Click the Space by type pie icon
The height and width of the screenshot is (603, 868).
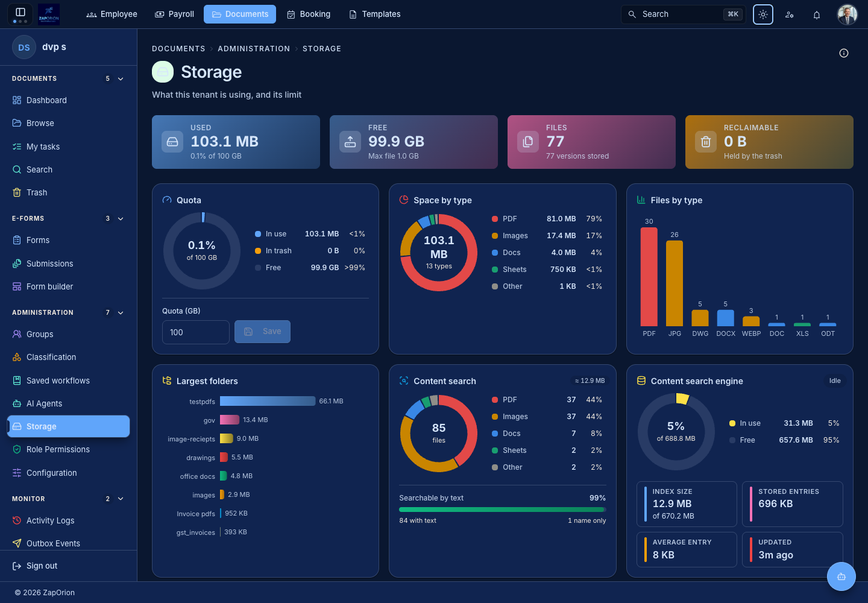tap(404, 200)
